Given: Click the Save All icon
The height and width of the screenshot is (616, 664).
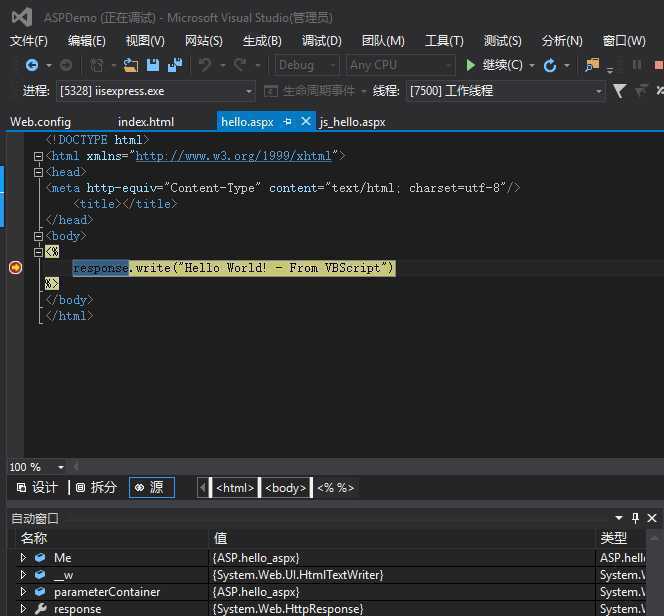Looking at the screenshot, I should click(176, 65).
